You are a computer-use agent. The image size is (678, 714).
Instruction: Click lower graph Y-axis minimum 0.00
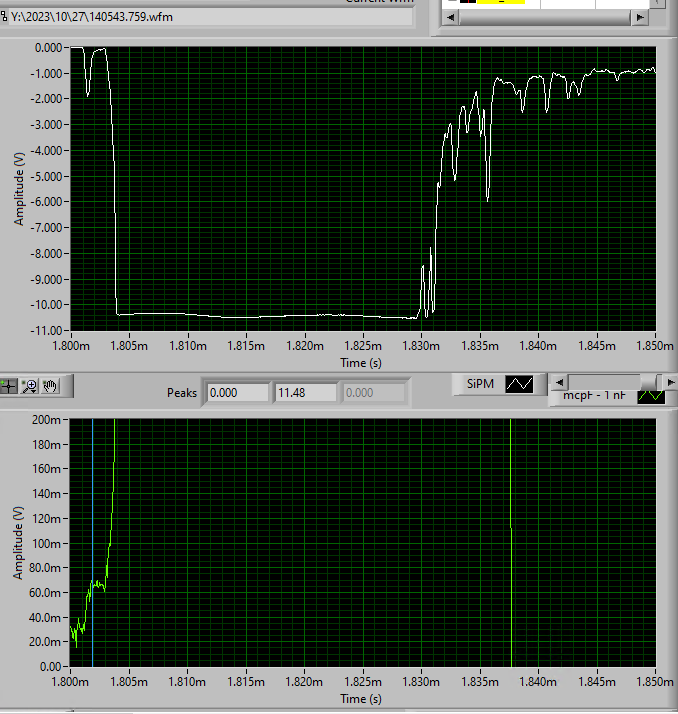tap(50, 667)
